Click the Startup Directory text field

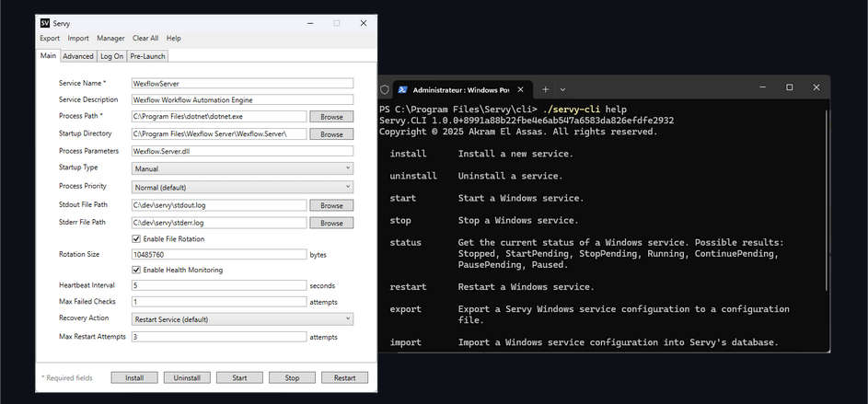click(219, 134)
